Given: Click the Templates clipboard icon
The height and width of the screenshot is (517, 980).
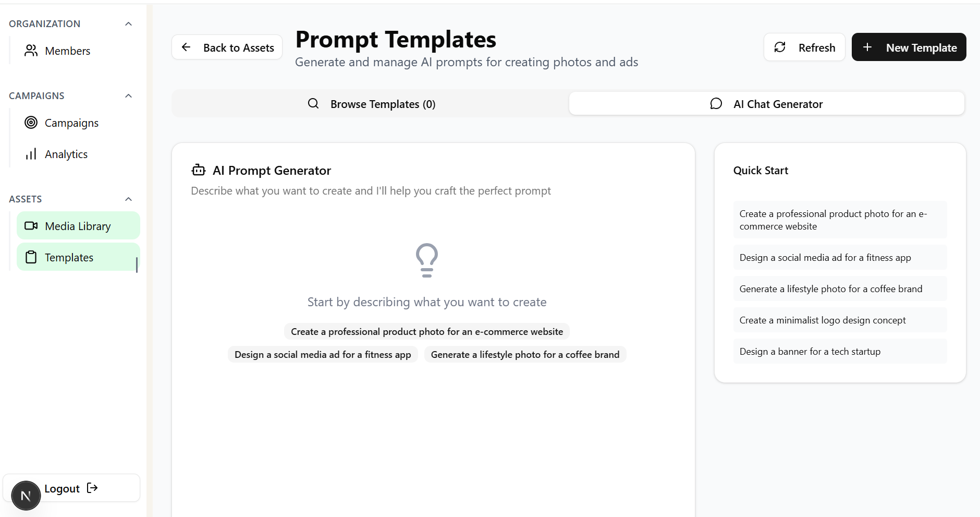Looking at the screenshot, I should pyautogui.click(x=31, y=257).
